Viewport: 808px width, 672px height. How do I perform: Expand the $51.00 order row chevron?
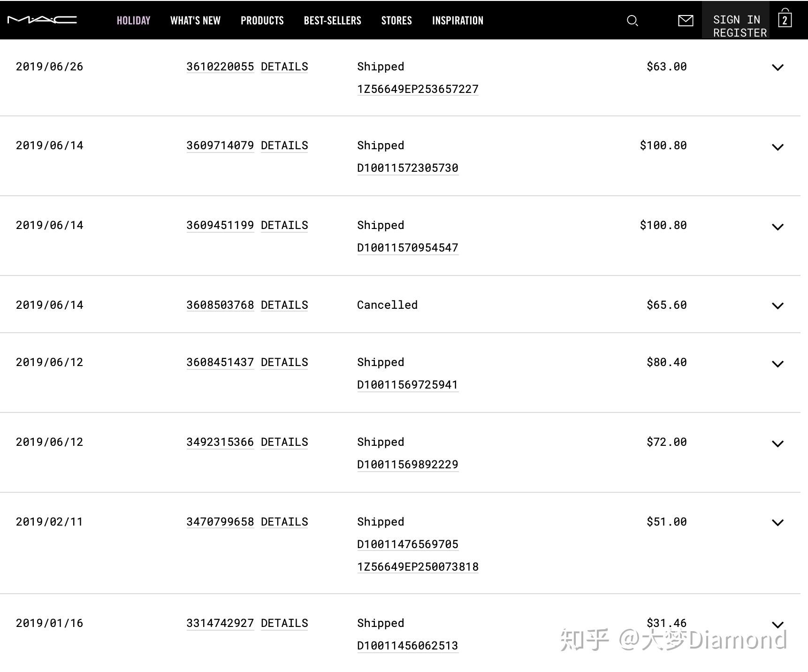point(778,523)
